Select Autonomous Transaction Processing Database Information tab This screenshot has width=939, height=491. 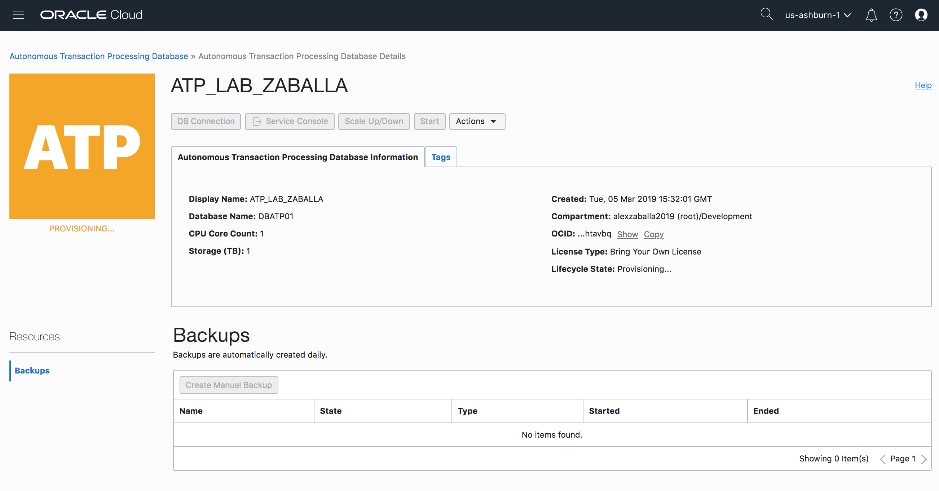(x=298, y=157)
